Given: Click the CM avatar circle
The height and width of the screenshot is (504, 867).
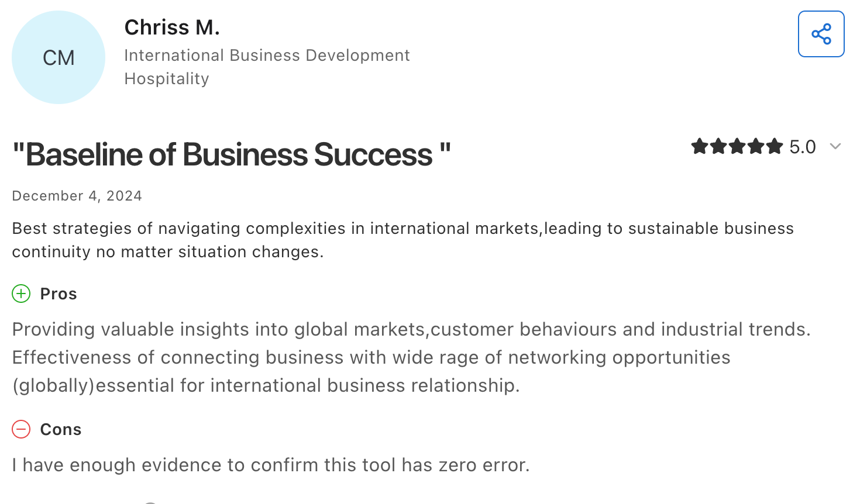Looking at the screenshot, I should [x=59, y=57].
